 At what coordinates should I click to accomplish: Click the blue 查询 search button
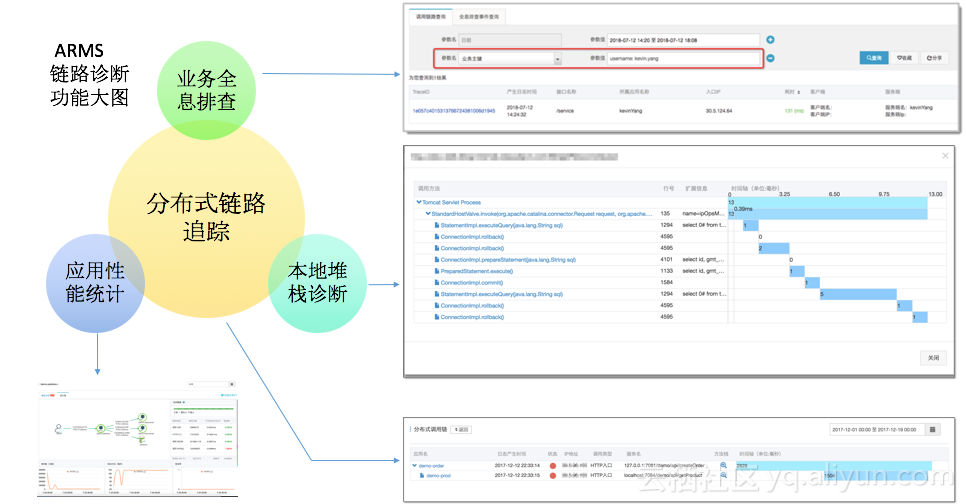(x=874, y=58)
